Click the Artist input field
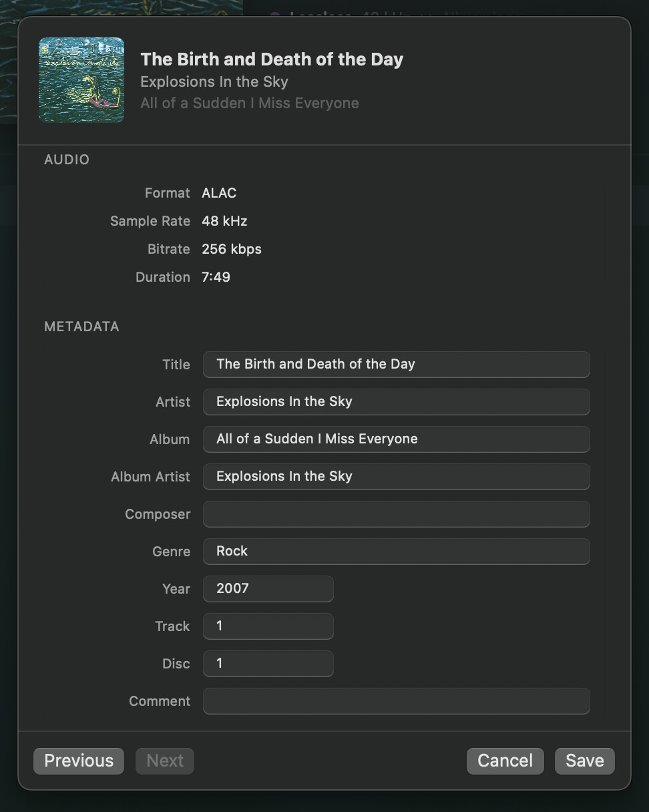Image resolution: width=649 pixels, height=812 pixels. [x=397, y=402]
